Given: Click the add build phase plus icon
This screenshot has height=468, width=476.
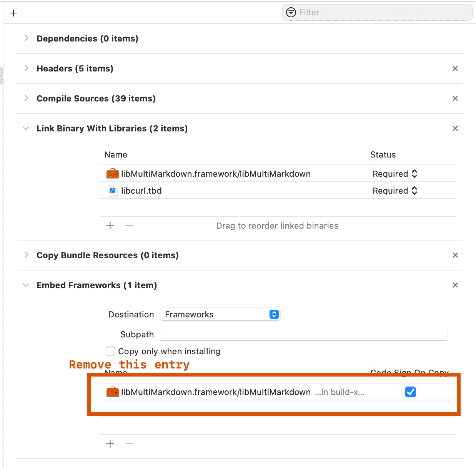Looking at the screenshot, I should tap(13, 13).
